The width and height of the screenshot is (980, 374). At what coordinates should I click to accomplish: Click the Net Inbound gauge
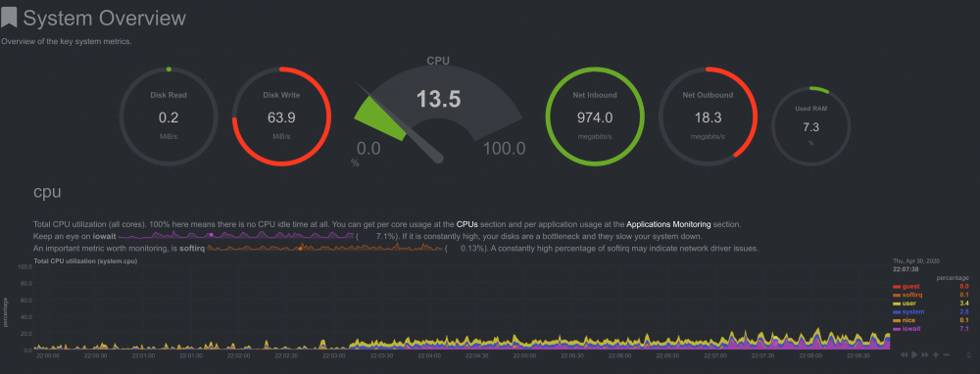(x=595, y=117)
